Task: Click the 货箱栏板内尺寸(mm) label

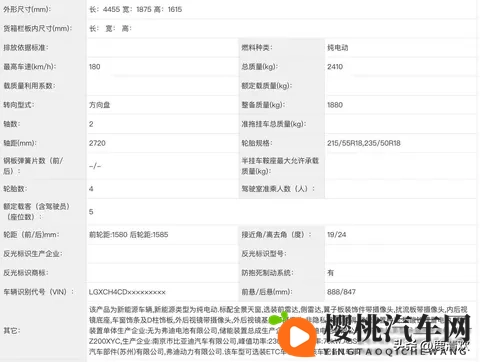Action: [37, 28]
